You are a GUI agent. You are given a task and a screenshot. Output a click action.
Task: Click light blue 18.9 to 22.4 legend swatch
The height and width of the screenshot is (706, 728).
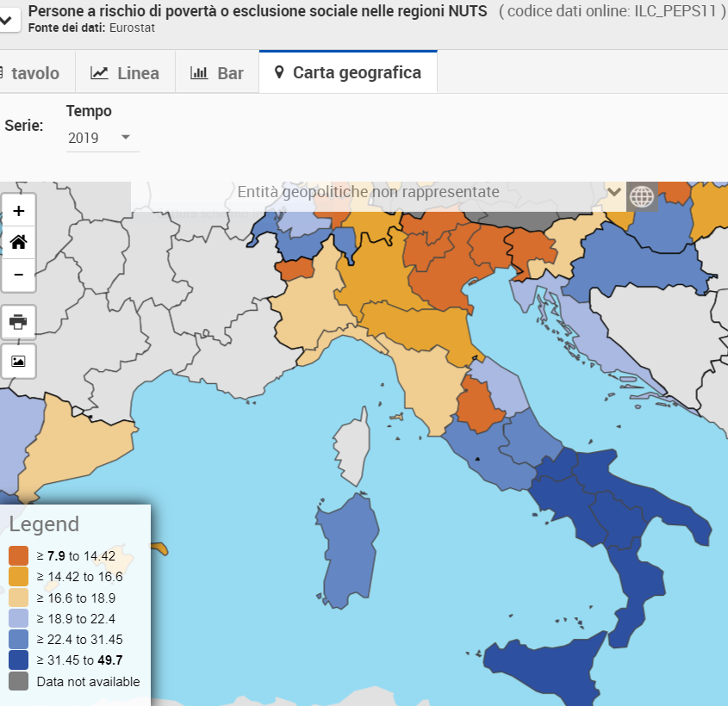(19, 618)
